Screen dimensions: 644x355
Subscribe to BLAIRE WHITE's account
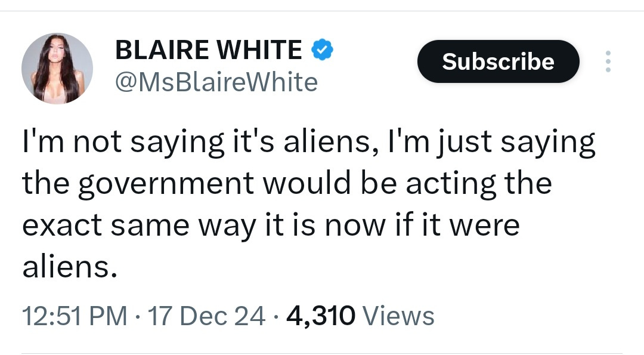coord(498,61)
